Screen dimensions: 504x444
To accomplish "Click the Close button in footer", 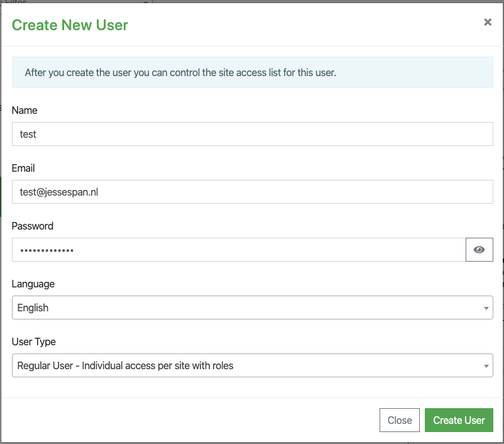I will pyautogui.click(x=399, y=420).
